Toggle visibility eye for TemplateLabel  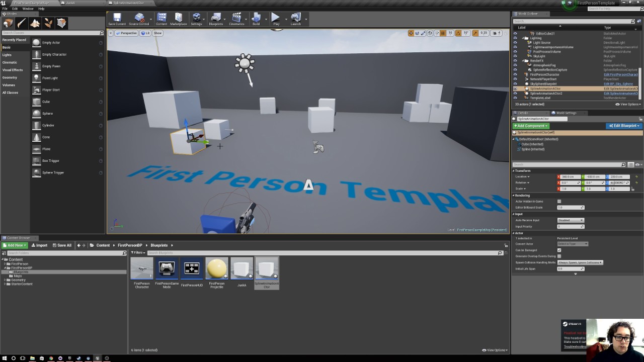click(x=515, y=98)
